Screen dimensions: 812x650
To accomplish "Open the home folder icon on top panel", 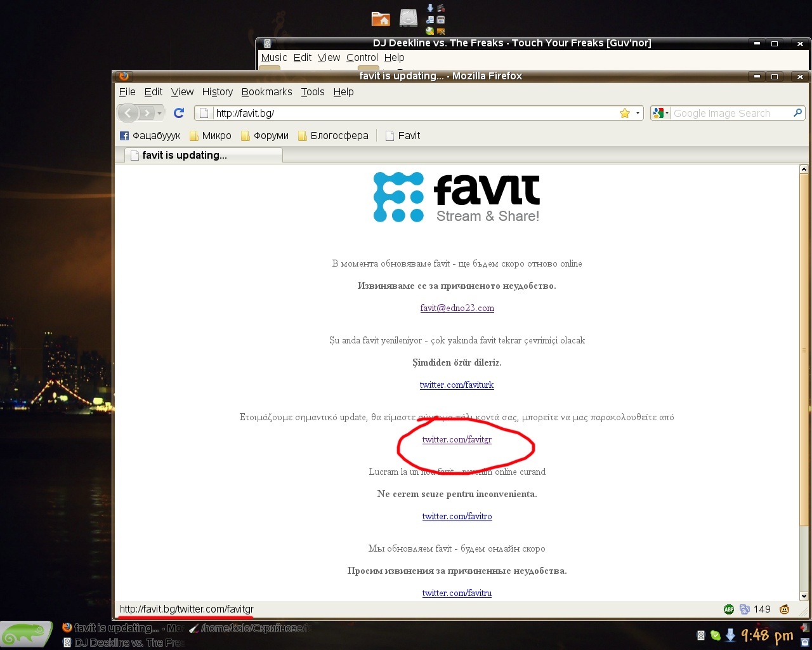I will coord(381,19).
